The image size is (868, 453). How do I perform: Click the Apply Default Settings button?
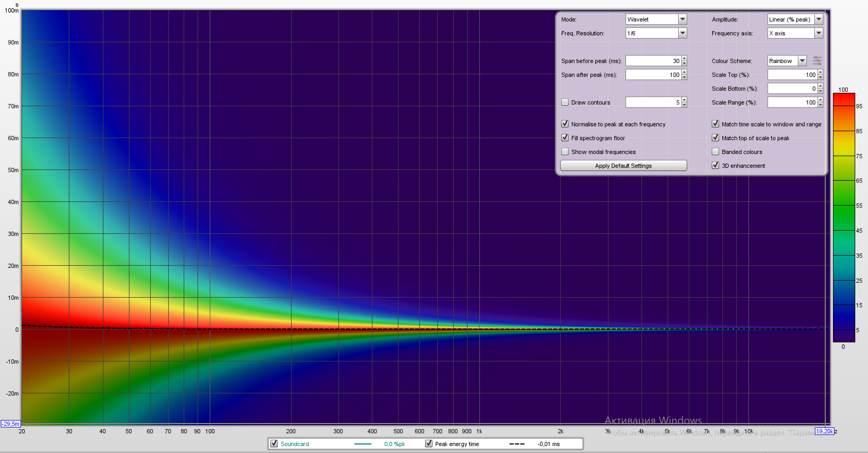[x=623, y=165]
